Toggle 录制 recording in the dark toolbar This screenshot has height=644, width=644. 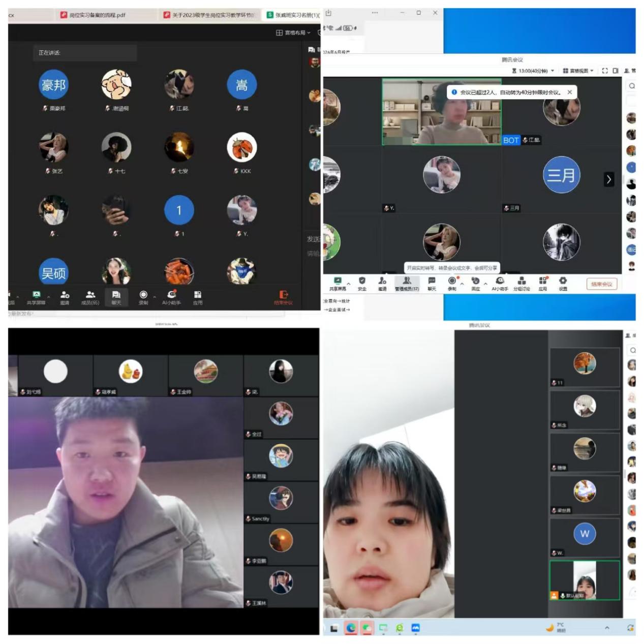pos(143,297)
